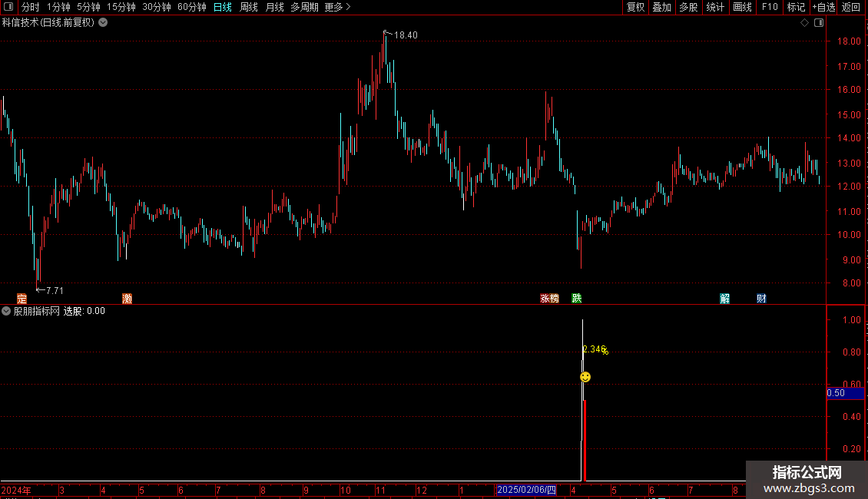Click the 0.50 value on indicator axis
868x499 pixels.
click(836, 393)
